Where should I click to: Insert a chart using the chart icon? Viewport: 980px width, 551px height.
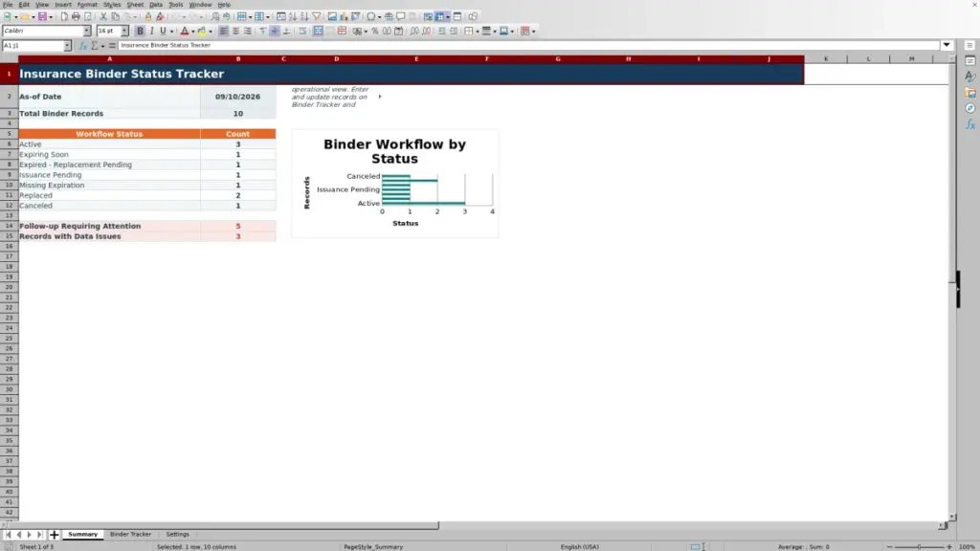tap(344, 16)
